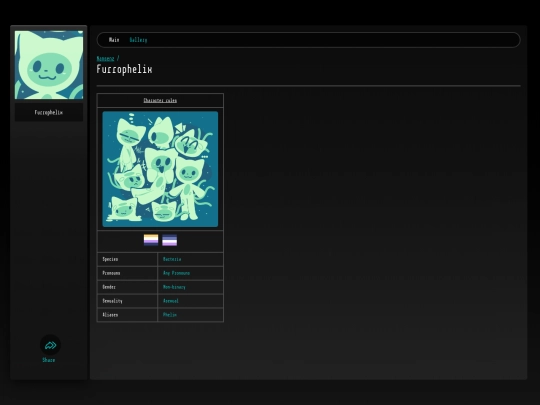The height and width of the screenshot is (405, 540).
Task: Click the Pronouns label cell
Action: point(127,273)
